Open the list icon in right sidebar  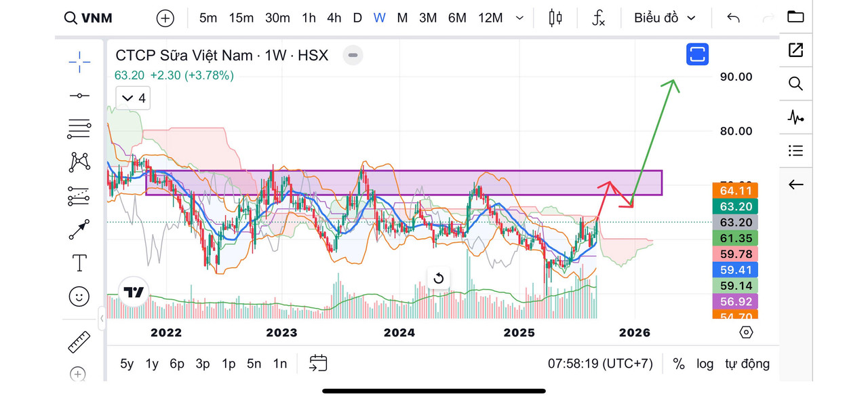click(795, 151)
